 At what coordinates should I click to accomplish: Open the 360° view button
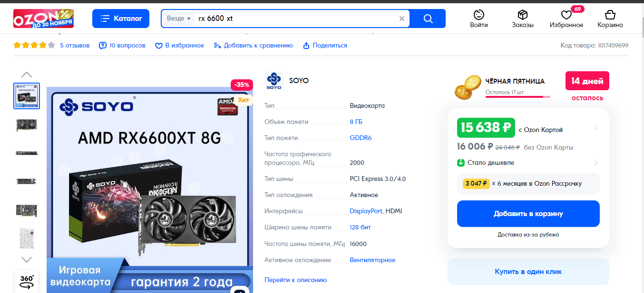pos(27,281)
